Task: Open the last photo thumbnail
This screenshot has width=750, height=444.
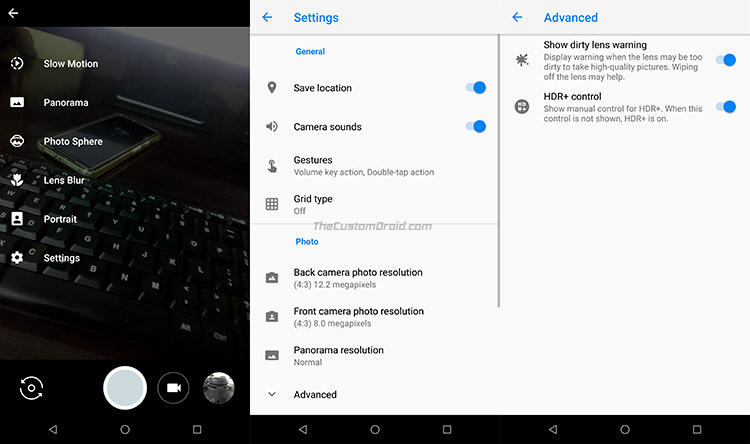Action: tap(219, 388)
